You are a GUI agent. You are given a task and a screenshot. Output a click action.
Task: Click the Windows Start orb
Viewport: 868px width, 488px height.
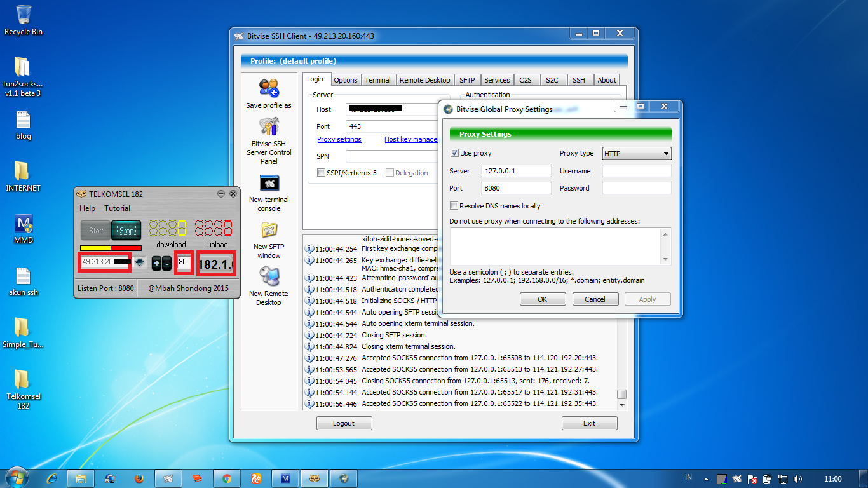[x=17, y=478]
